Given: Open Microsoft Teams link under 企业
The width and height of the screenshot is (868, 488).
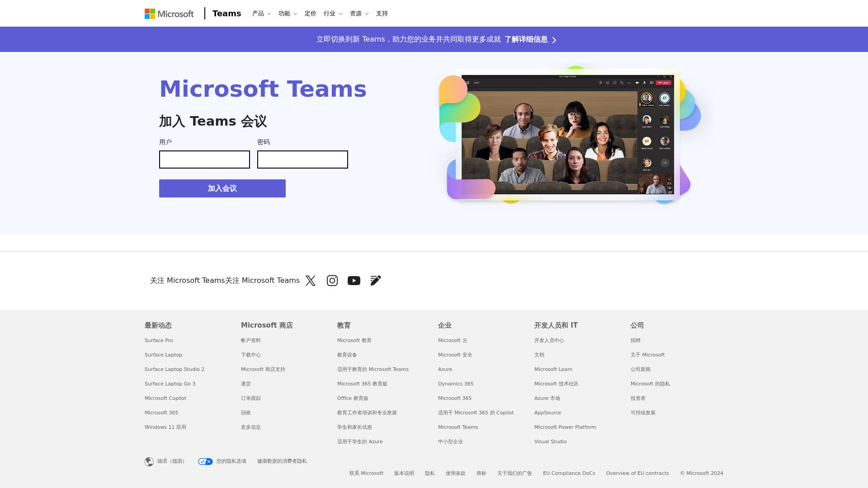Looking at the screenshot, I should 458,427.
